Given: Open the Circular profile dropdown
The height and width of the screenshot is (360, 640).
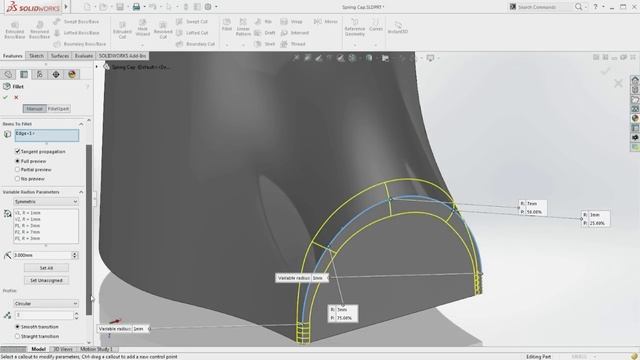Looking at the screenshot, I should [x=46, y=304].
